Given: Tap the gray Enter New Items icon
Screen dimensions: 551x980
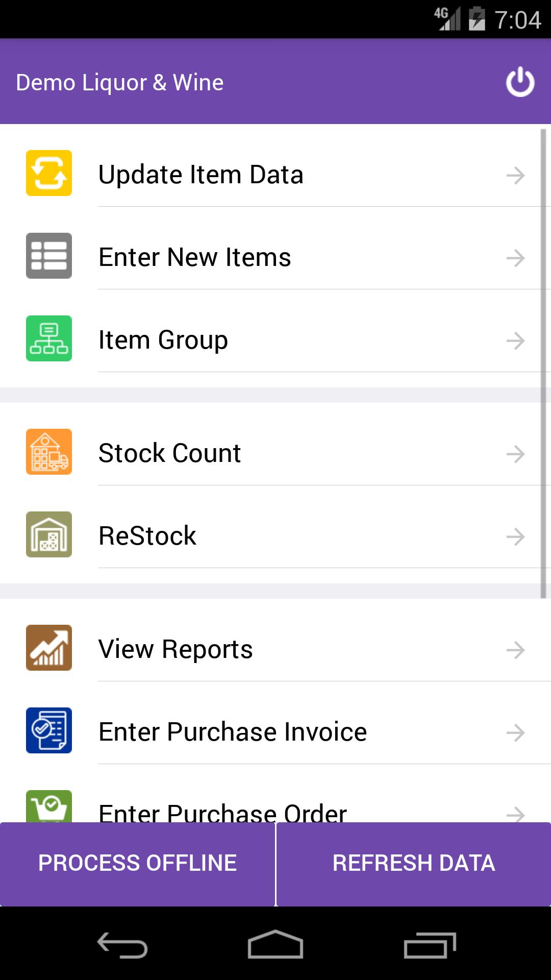Looking at the screenshot, I should pyautogui.click(x=49, y=256).
